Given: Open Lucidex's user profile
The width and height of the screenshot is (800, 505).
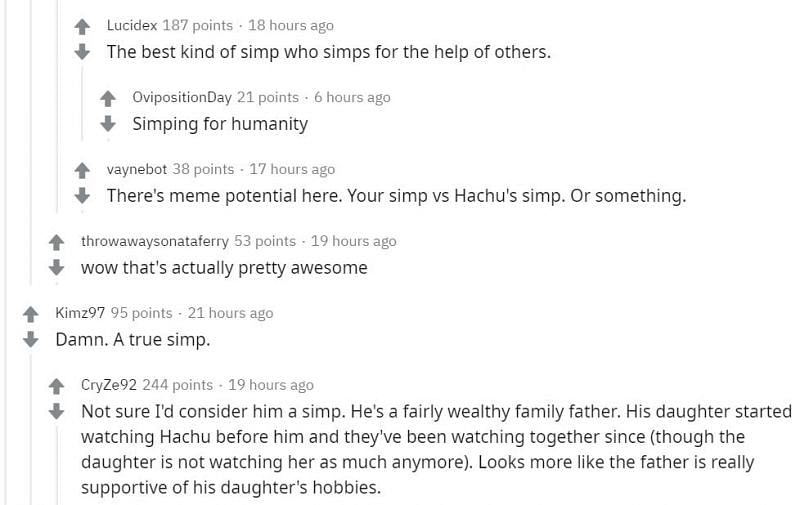Looking at the screenshot, I should [131, 25].
